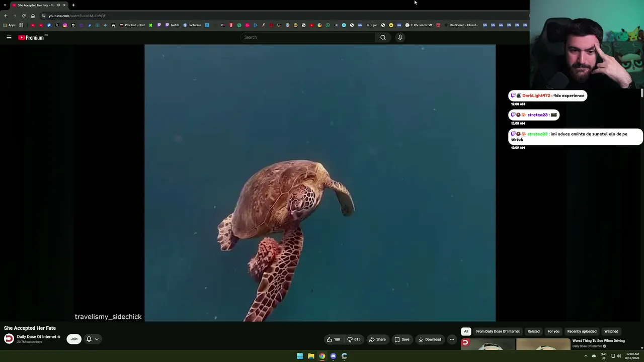
Task: Open the Twitch bookmark
Action: (172, 25)
